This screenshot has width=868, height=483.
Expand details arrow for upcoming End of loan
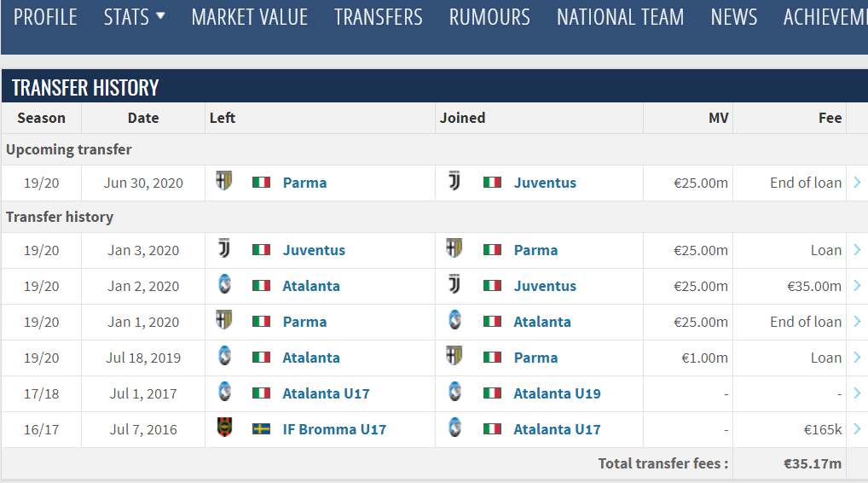pyautogui.click(x=857, y=183)
